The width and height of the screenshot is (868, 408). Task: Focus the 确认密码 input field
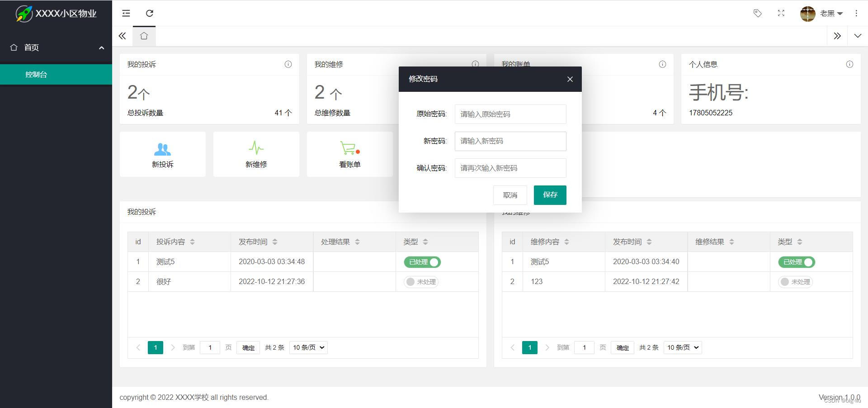510,168
